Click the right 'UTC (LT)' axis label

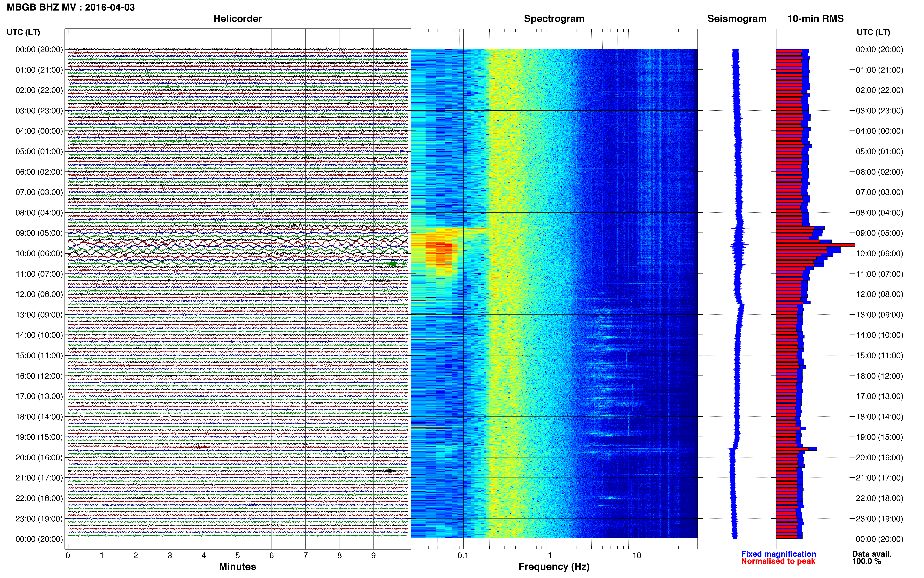click(873, 32)
